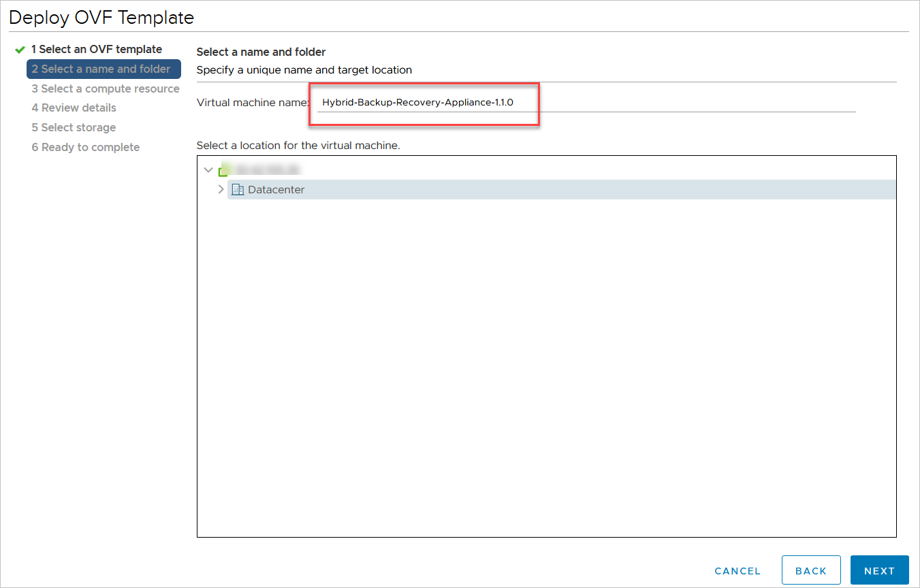Open step 2 Select a name and folder

pos(104,69)
